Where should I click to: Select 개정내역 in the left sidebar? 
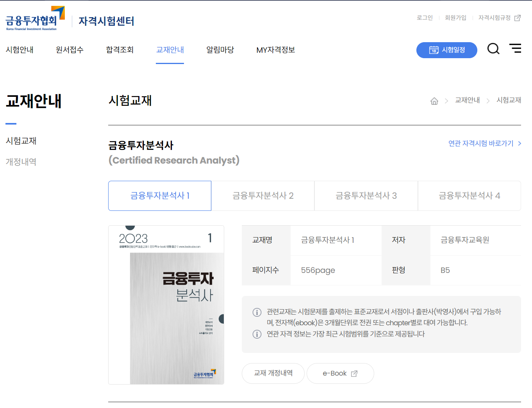click(21, 162)
